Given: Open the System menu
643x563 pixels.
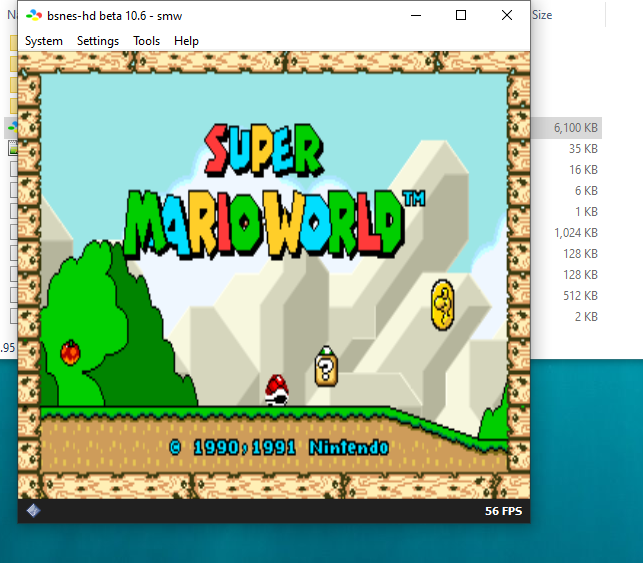Looking at the screenshot, I should (x=43, y=41).
